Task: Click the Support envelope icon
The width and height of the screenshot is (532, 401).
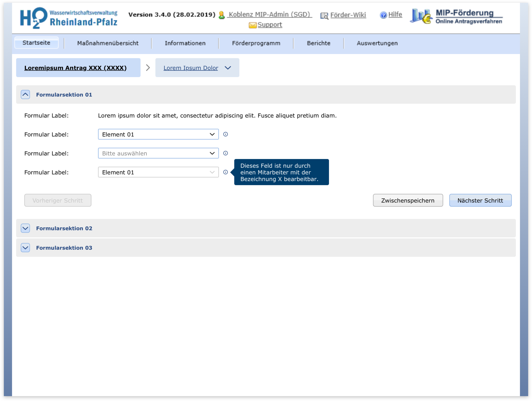Action: (x=253, y=25)
